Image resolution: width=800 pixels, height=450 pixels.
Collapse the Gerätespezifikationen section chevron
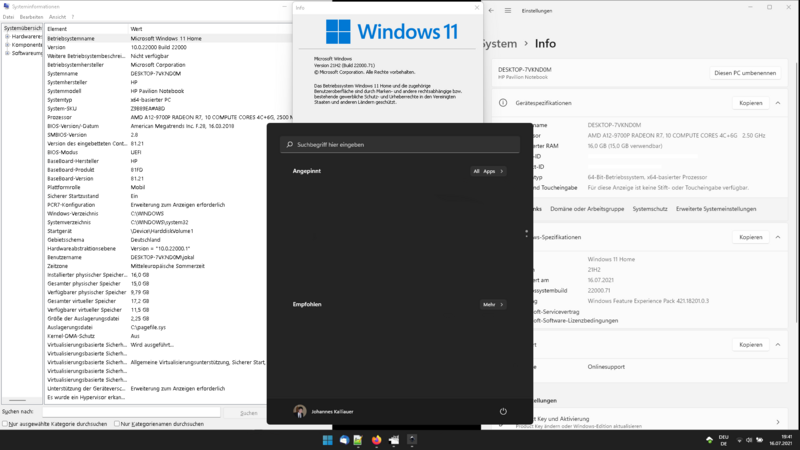click(x=778, y=103)
